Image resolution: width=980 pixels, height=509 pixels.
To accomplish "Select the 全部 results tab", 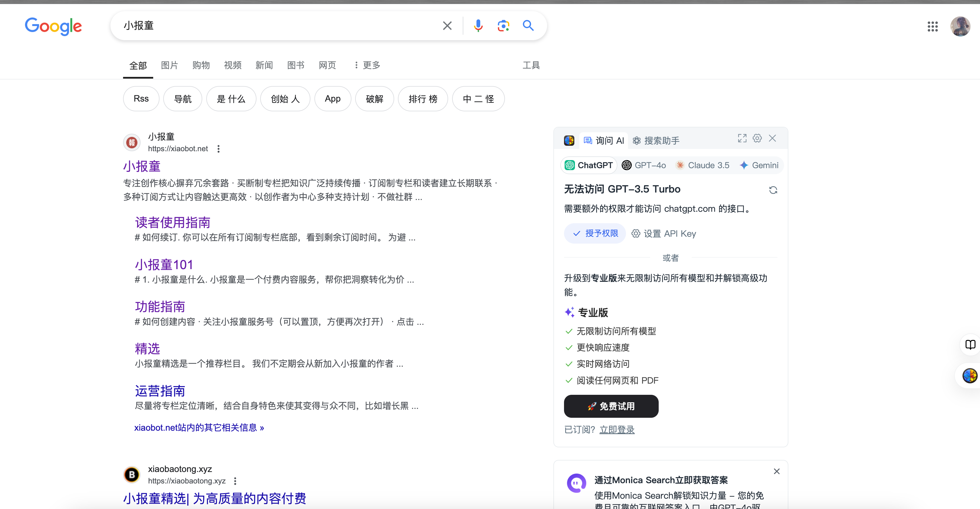I will pyautogui.click(x=138, y=65).
